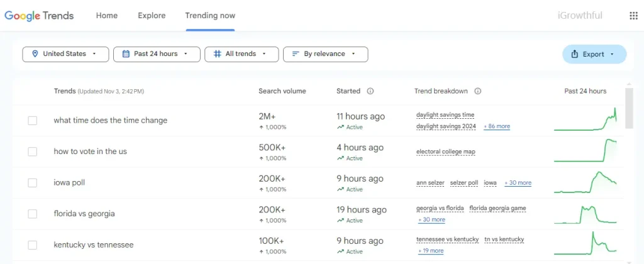The width and height of the screenshot is (644, 264).
Task: Open the georgia vs florida query
Action: 440,209
